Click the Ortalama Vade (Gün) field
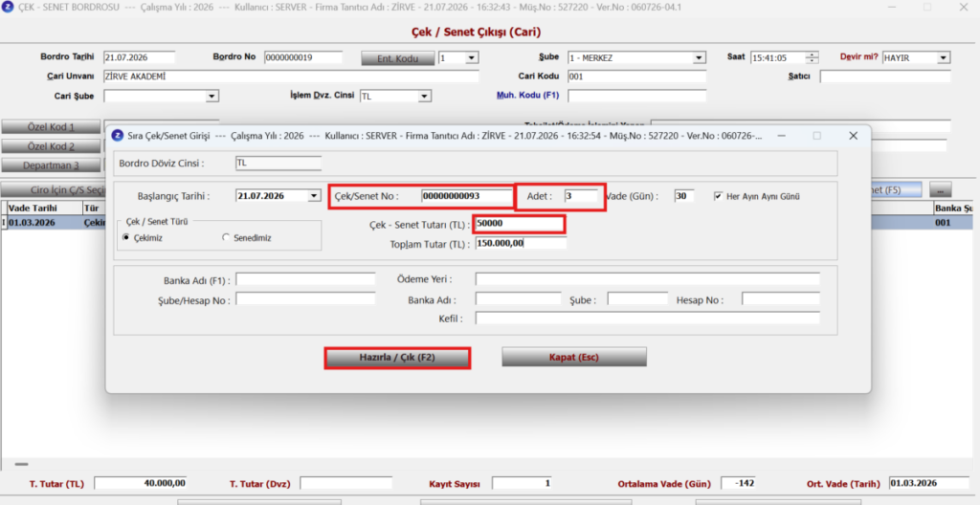Screen dimensions: 980x505 click(x=738, y=483)
